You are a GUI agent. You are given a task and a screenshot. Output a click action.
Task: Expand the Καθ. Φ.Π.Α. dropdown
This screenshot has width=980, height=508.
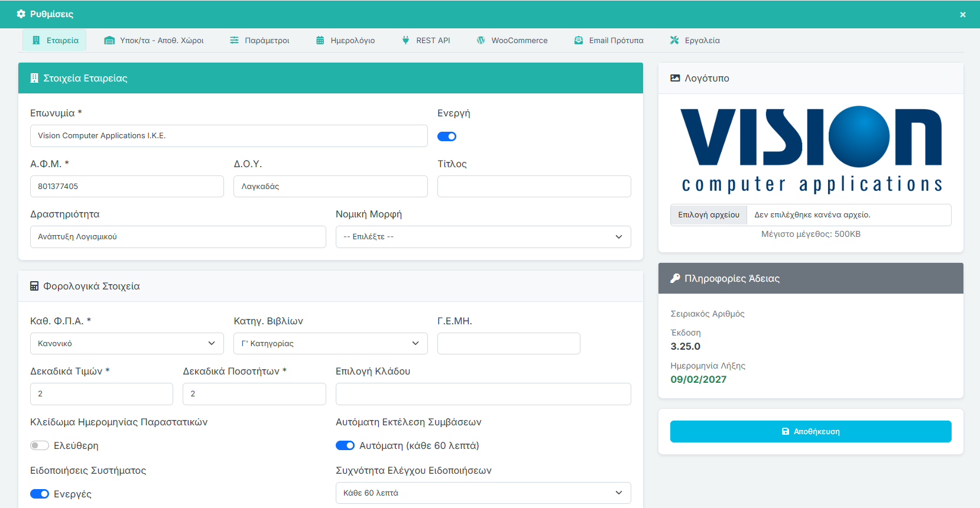pos(126,343)
